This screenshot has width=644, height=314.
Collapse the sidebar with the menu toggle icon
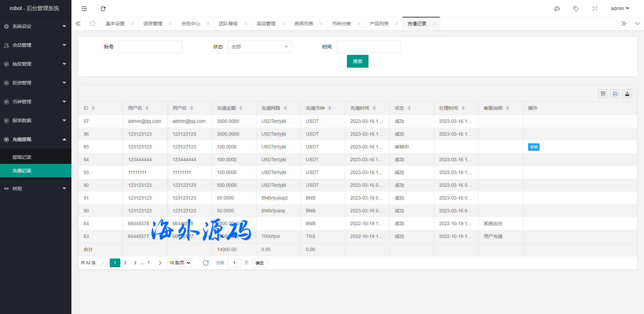84,9
